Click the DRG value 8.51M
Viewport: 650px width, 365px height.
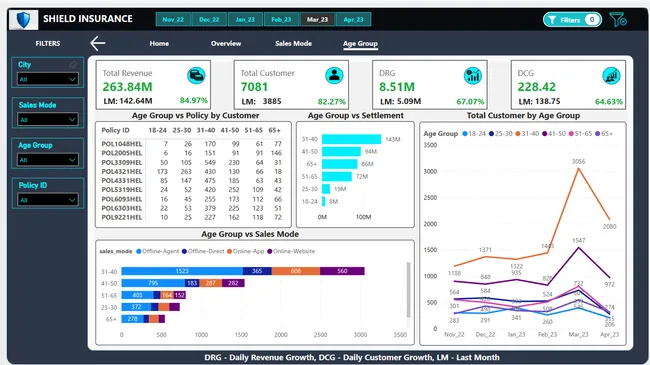click(x=397, y=87)
